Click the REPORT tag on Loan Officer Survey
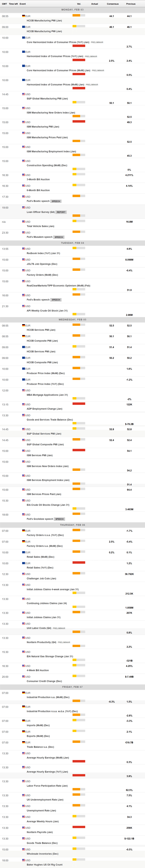The image size is (145, 868). coord(61,212)
